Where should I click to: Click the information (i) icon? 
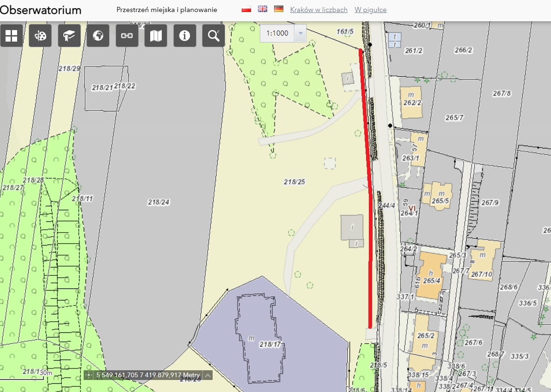(x=185, y=36)
